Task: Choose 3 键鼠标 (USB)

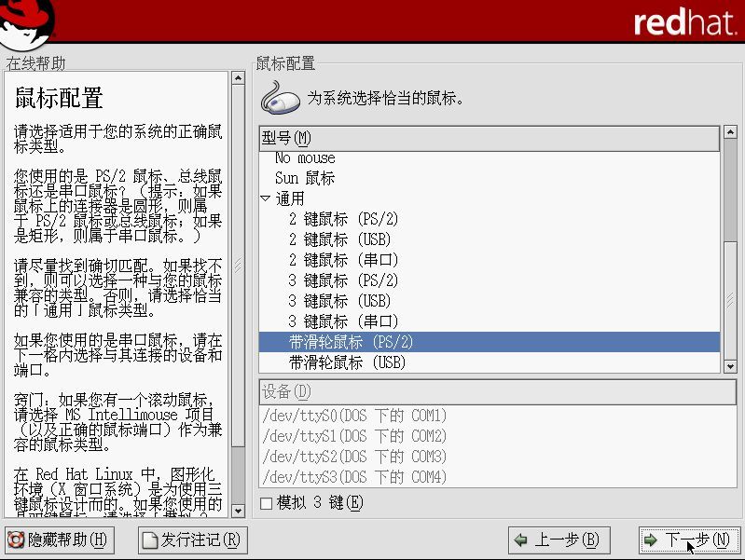Action: click(339, 301)
